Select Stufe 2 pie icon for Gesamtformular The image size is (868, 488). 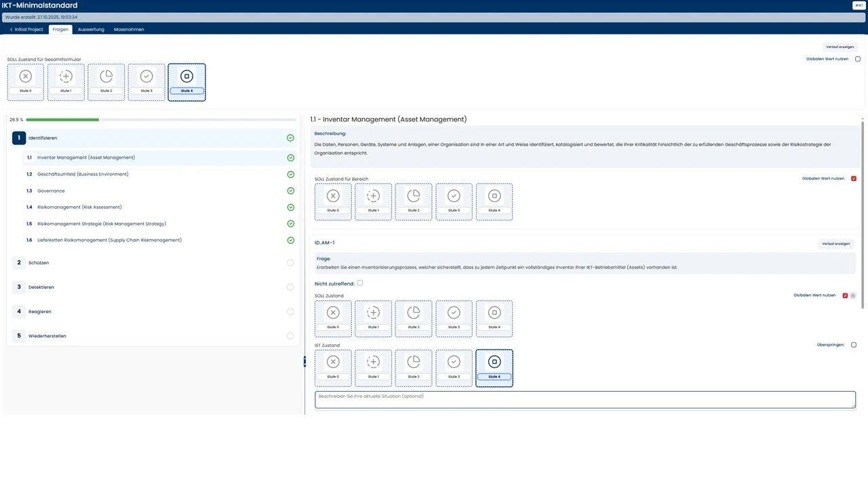106,77
